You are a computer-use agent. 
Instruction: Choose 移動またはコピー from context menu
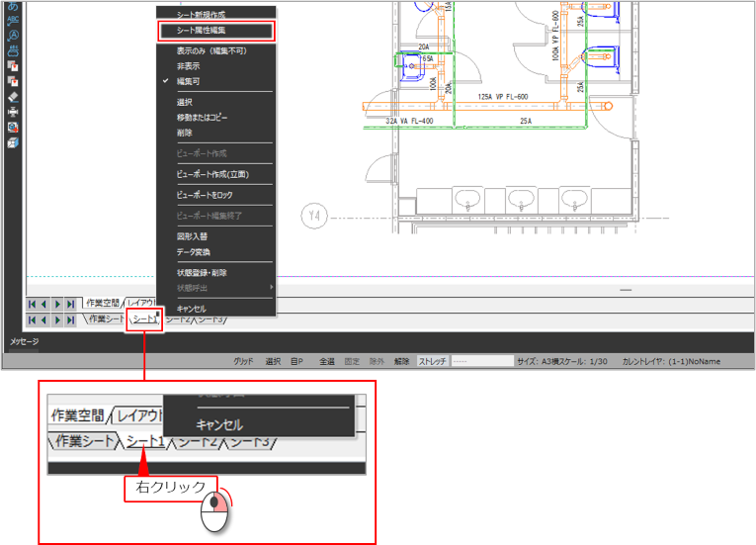tap(202, 117)
